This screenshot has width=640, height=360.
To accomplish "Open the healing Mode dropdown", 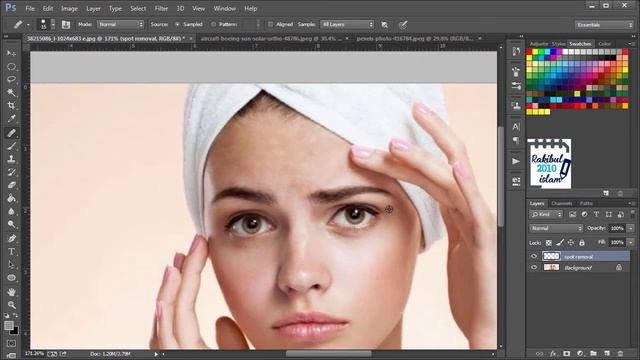I will click(120, 24).
